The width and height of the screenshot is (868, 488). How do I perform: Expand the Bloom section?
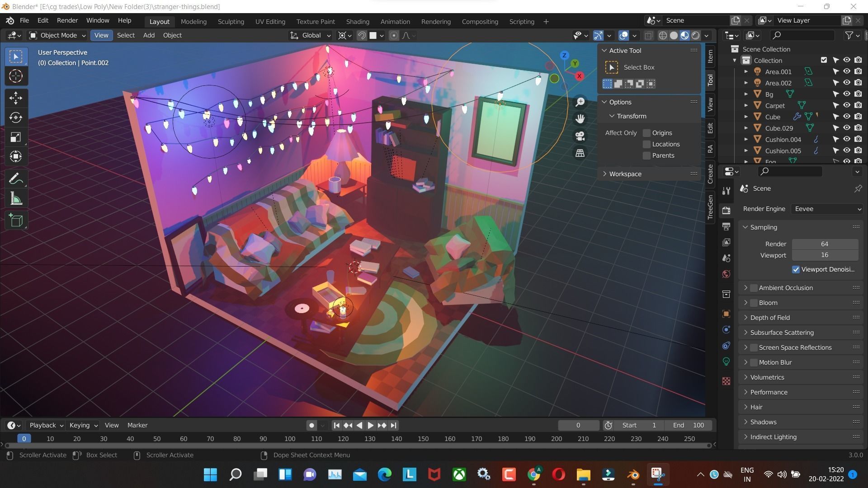[x=745, y=302]
